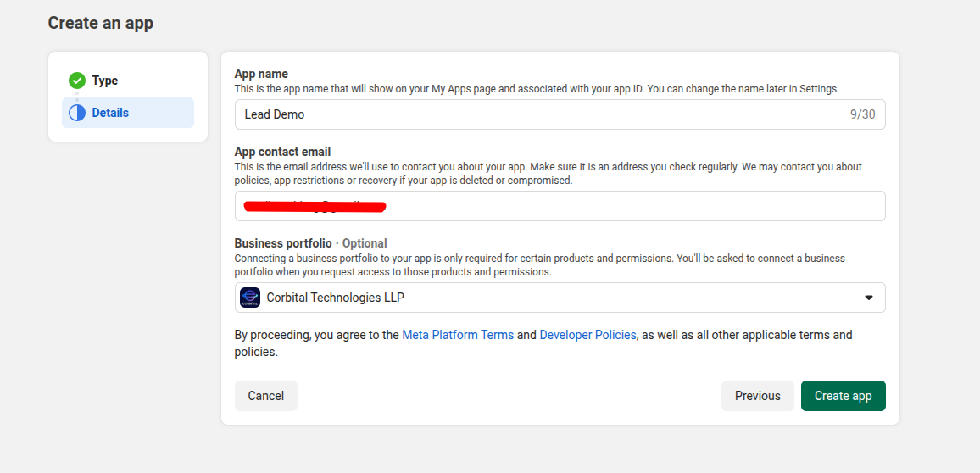This screenshot has width=980, height=473.
Task: Click the 9/30 character counter
Action: [x=862, y=114]
